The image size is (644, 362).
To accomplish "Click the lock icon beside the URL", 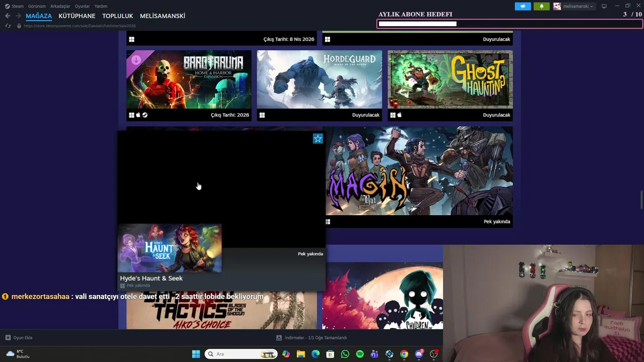I will [x=19, y=26].
